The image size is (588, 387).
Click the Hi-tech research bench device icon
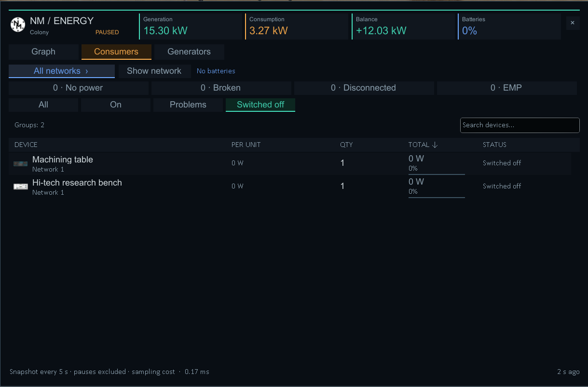tap(20, 187)
